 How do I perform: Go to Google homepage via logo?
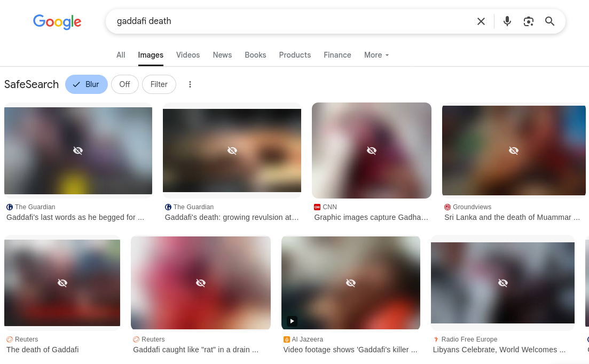[57, 22]
